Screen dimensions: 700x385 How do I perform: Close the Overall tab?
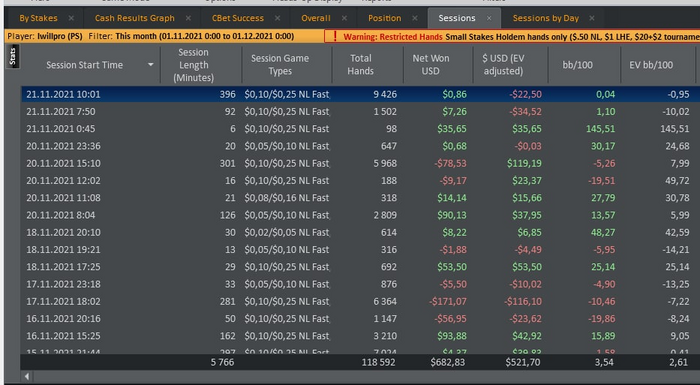(x=344, y=18)
